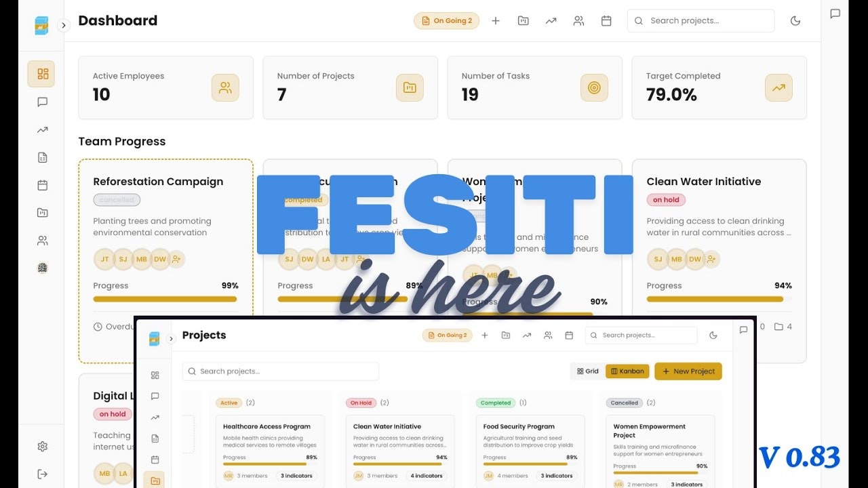Click Number of Tasks target icon

(x=594, y=87)
